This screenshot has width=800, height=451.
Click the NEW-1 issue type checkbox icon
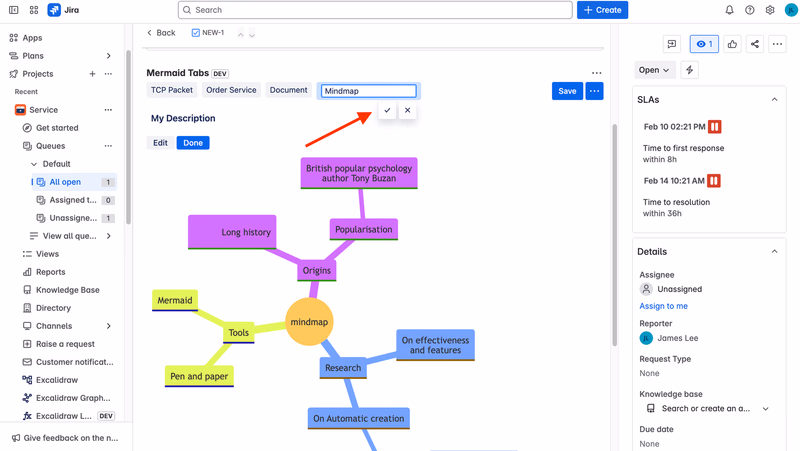(x=195, y=33)
